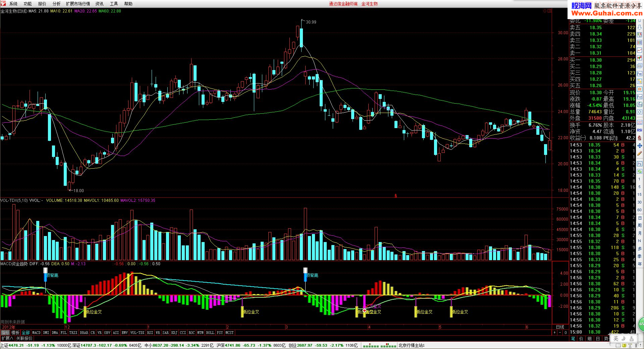This screenshot has width=644, height=349.
Task: Switch chart period to 月 monthly
Action: [x=640, y=233]
